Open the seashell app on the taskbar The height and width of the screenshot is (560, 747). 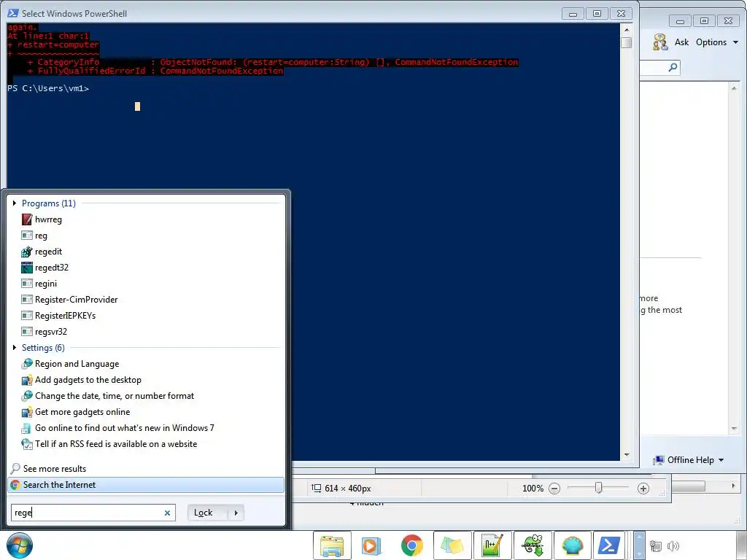point(572,545)
